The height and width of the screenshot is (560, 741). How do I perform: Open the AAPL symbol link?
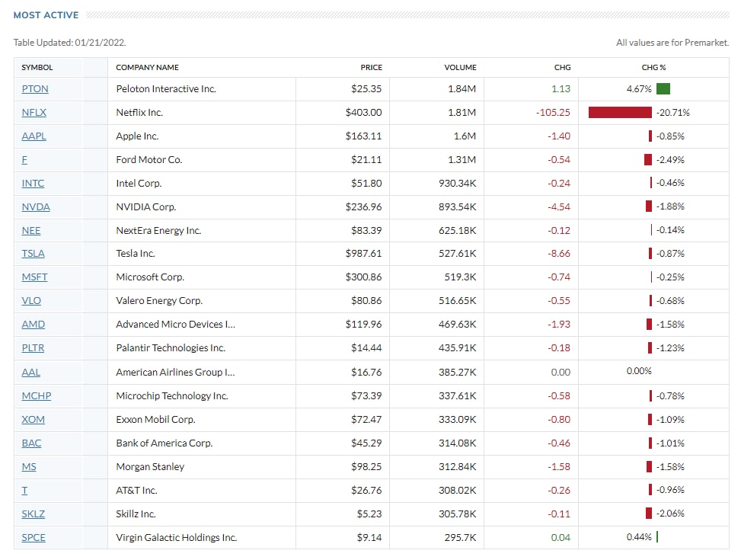pos(34,136)
